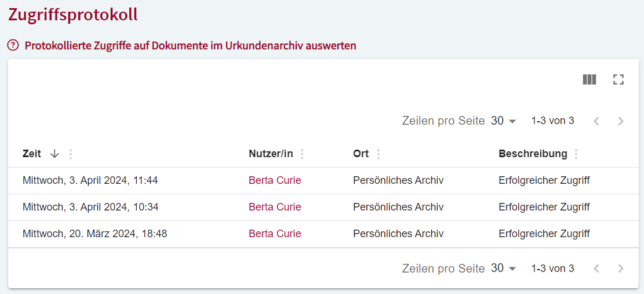Open Berta Curie link in 20. März row
This screenshot has height=294, width=644.
click(275, 234)
